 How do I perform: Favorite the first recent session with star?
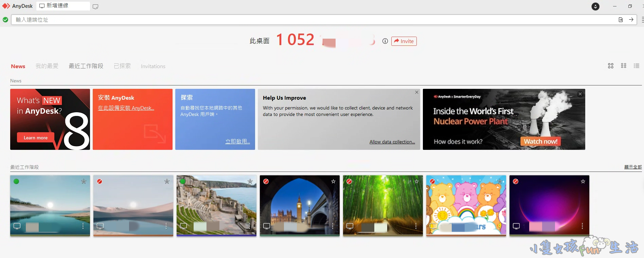[x=84, y=181]
